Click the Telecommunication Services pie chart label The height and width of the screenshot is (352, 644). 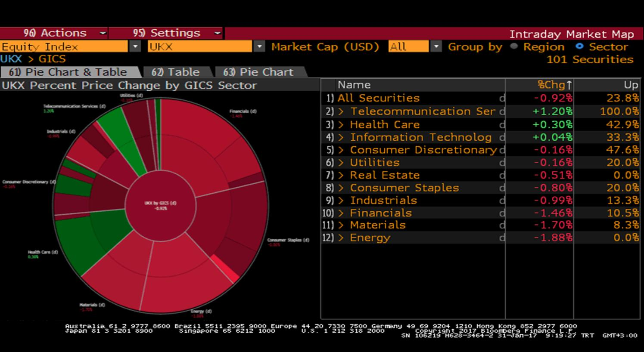pos(74,106)
